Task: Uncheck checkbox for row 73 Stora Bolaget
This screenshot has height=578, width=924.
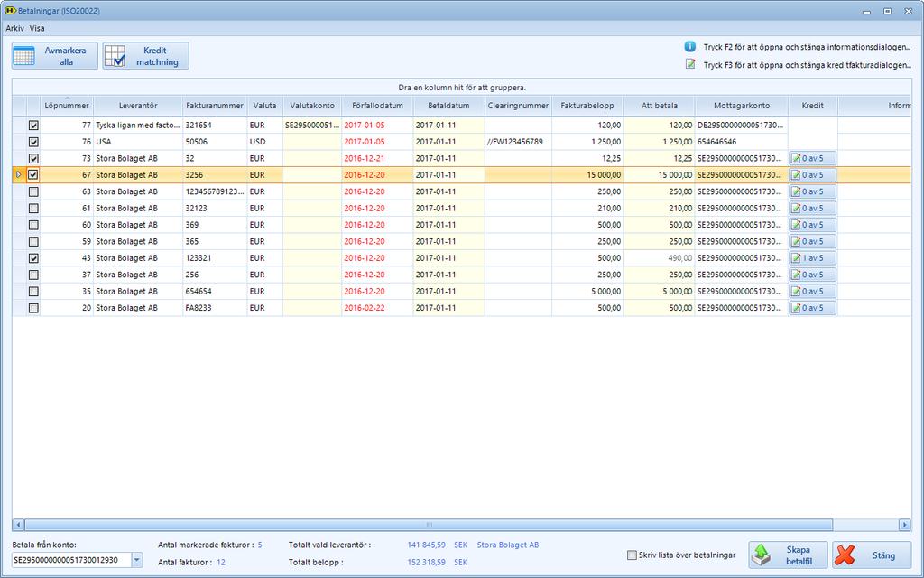Action: 33,158
